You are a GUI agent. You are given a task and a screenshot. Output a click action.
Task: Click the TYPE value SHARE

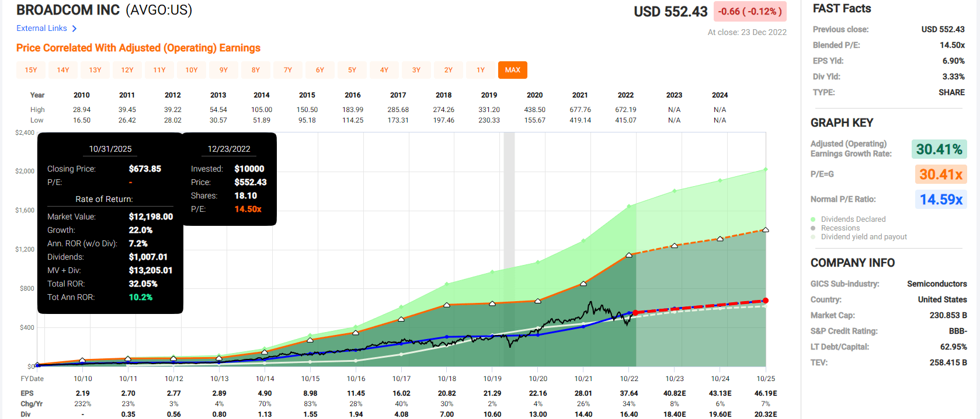pyautogui.click(x=951, y=92)
